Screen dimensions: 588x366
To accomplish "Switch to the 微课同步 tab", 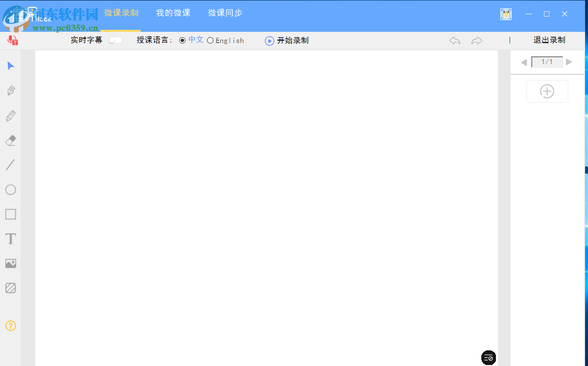I will 225,13.
